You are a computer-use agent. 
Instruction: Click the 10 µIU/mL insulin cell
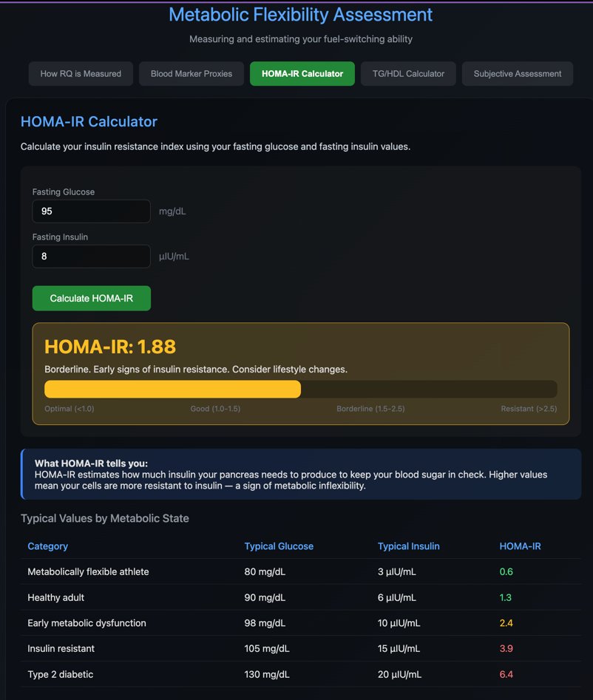(399, 623)
